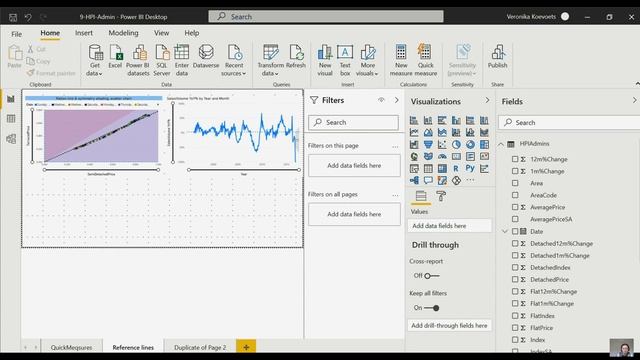This screenshot has height=360, width=640.
Task: Open the QuickMeasures page tab
Action: pyautogui.click(x=71, y=347)
